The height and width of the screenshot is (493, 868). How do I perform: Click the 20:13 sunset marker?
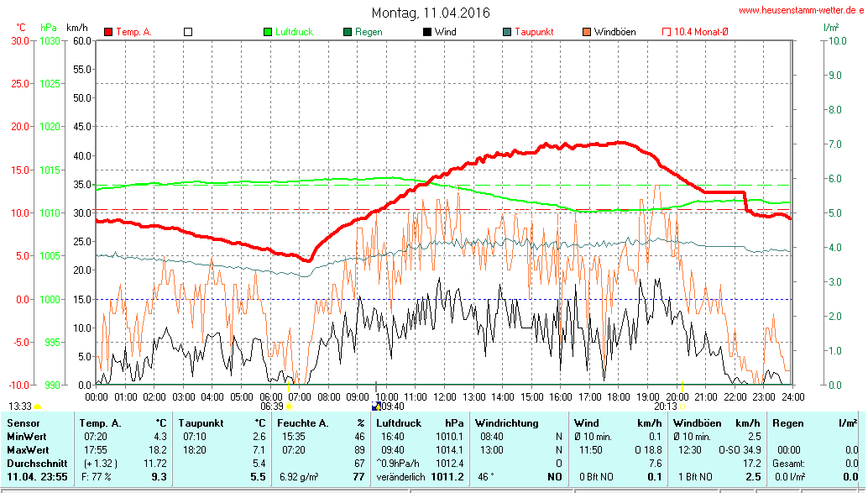tap(682, 406)
